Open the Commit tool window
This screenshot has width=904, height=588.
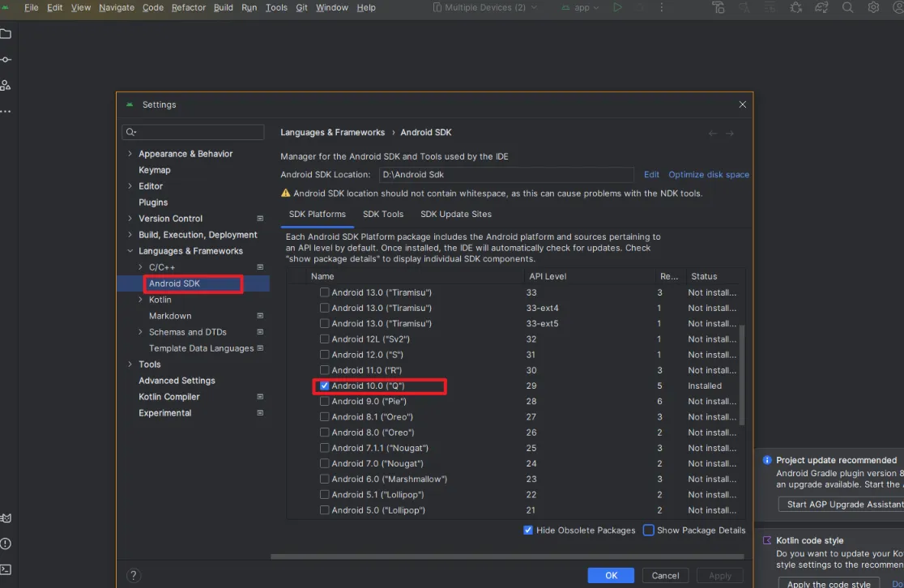6,60
